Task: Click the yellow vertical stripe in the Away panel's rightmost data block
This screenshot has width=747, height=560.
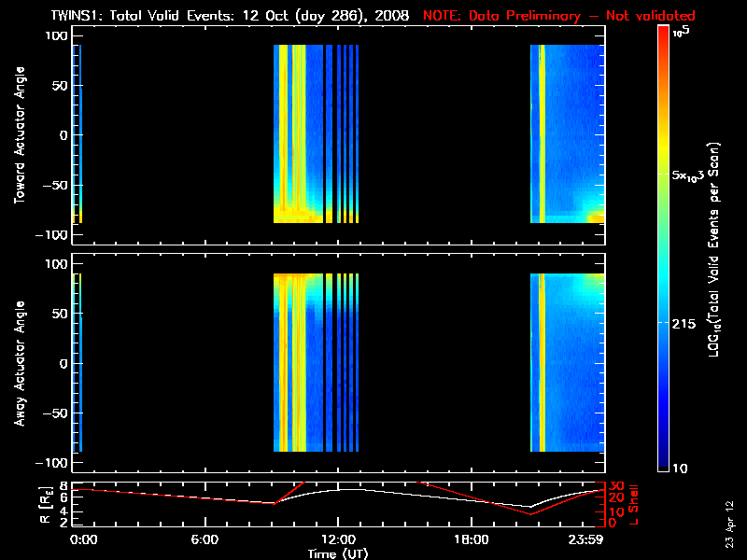Action: [x=542, y=363]
